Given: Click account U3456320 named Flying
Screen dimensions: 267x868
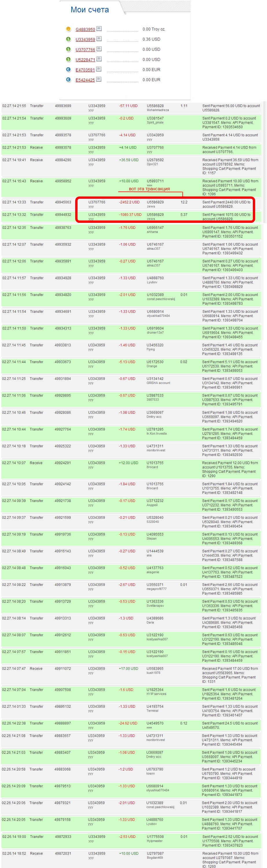Looking at the screenshot, I should (x=155, y=345).
